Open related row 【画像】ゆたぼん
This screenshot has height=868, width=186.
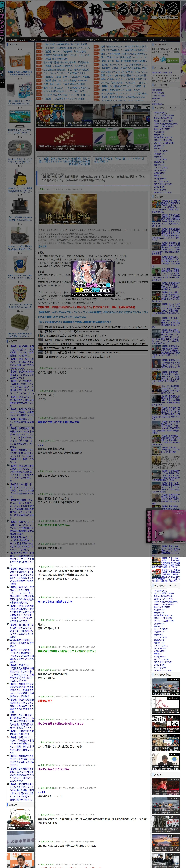pos(93,331)
